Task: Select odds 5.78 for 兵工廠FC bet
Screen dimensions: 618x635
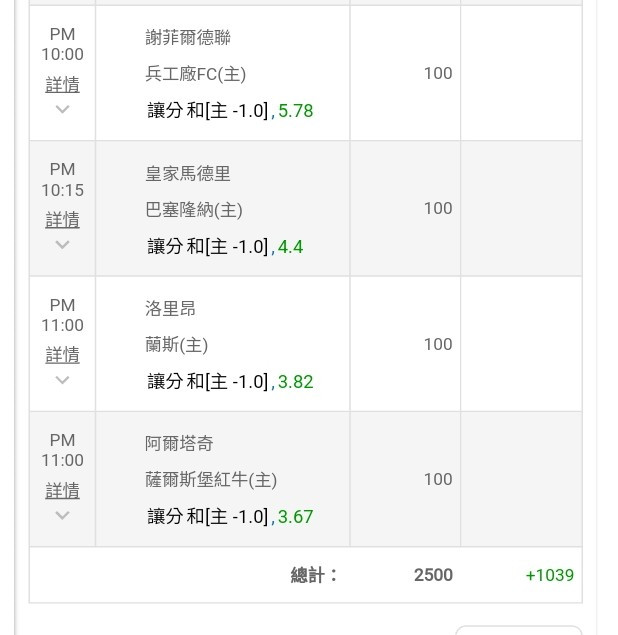Action: pos(296,111)
